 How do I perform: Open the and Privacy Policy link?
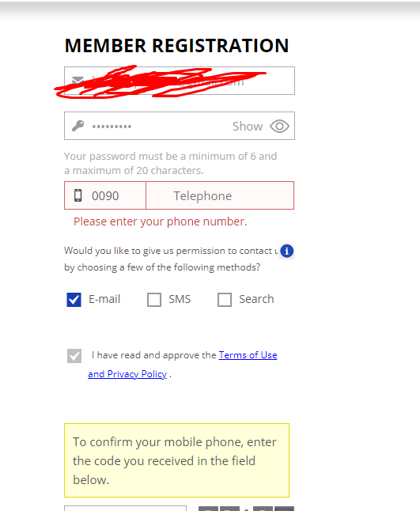127,374
